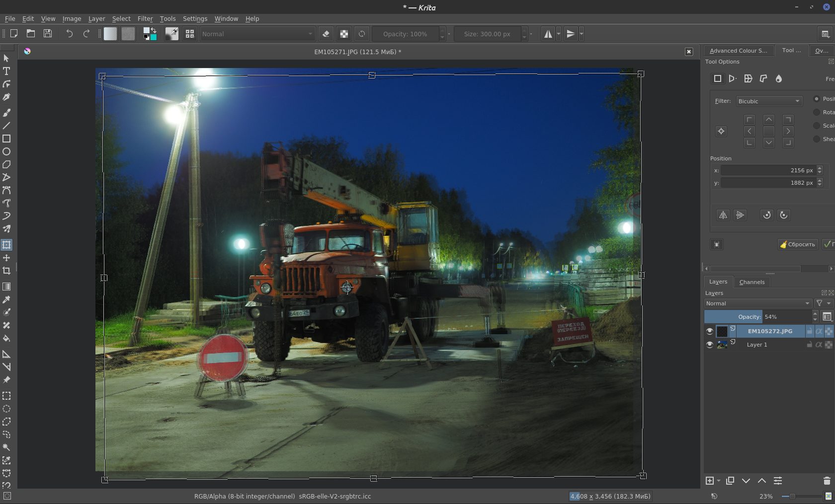Viewport: 835px width, 504px height.
Task: Toggle alpha lock on Layer 1
Action: (829, 345)
